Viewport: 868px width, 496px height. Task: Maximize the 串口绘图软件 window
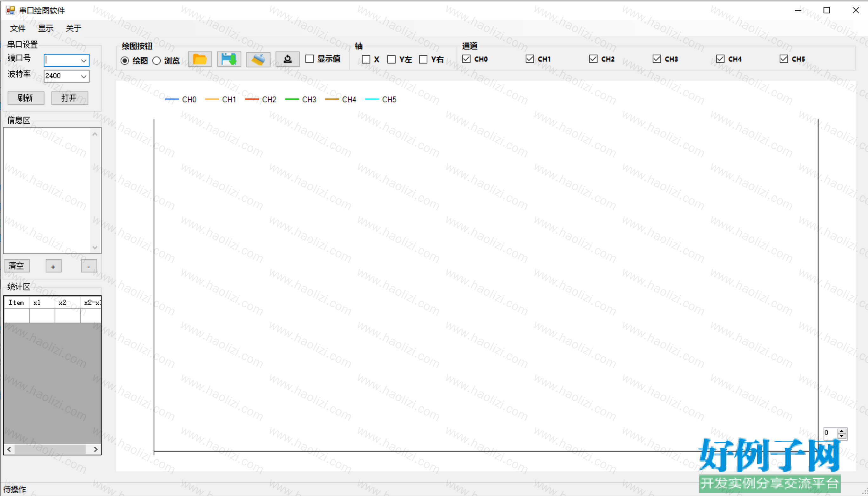pyautogui.click(x=827, y=10)
